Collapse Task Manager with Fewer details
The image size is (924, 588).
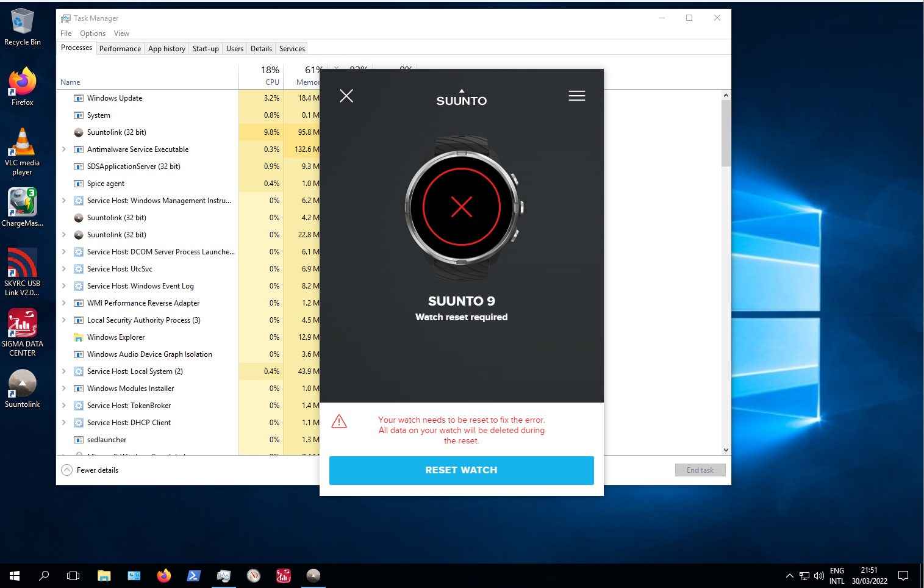click(x=90, y=470)
